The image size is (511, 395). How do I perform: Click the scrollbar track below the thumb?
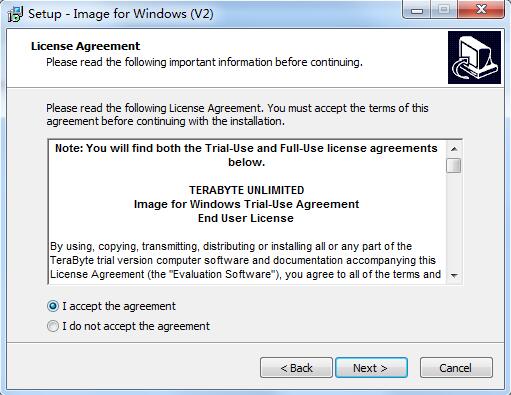[454, 220]
